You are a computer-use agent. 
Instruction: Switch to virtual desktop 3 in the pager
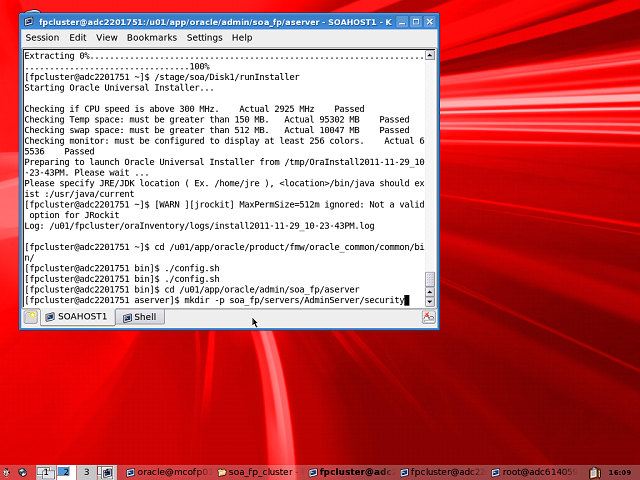pos(87,471)
